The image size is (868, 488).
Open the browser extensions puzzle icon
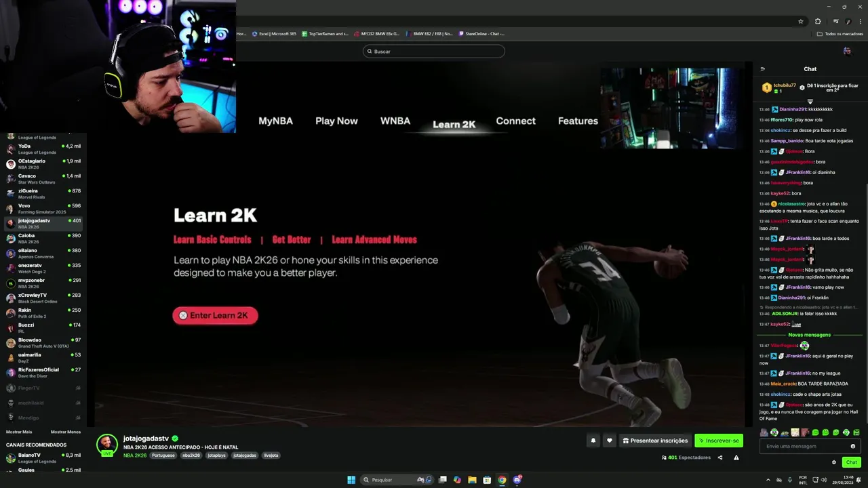818,21
